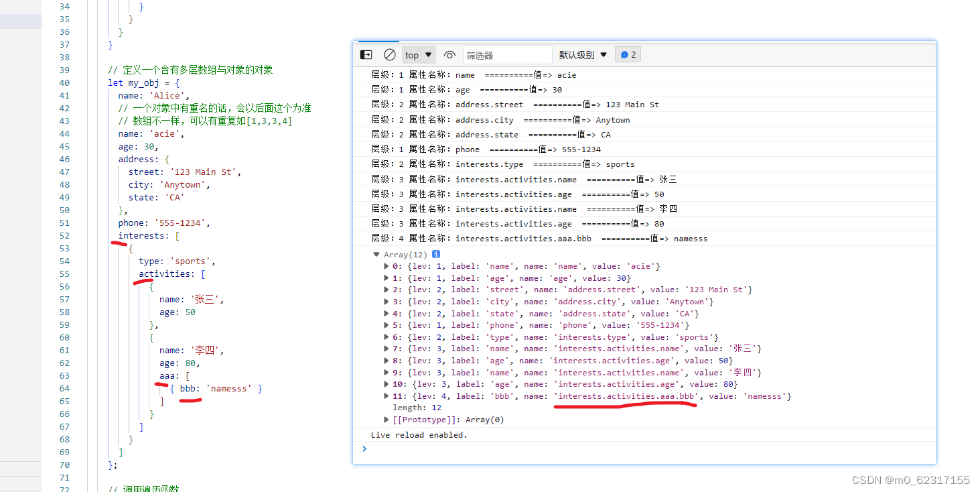Screen dimensions: 980x492
Task: Toggle breakpoint on line 64
Action: (x=64, y=388)
